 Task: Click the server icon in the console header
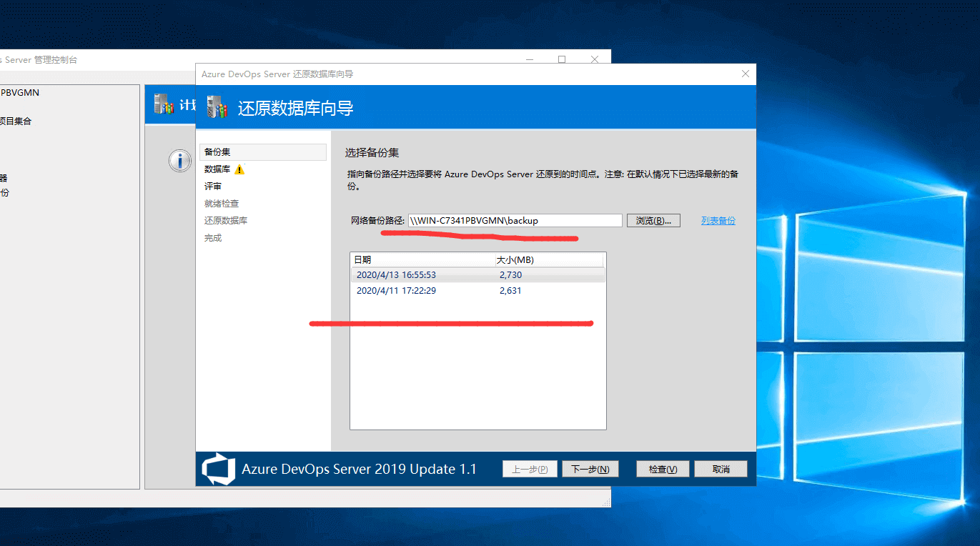point(164,105)
